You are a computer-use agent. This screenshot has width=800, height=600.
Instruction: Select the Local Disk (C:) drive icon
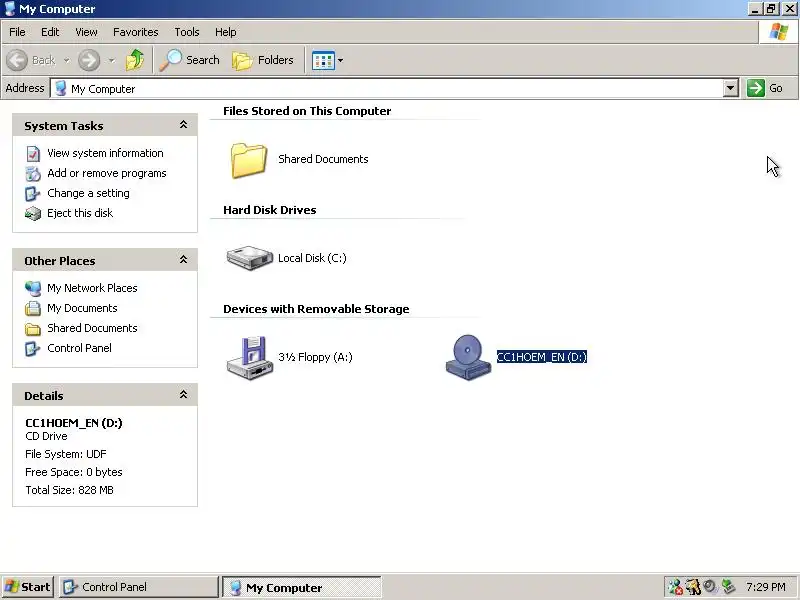tap(249, 258)
